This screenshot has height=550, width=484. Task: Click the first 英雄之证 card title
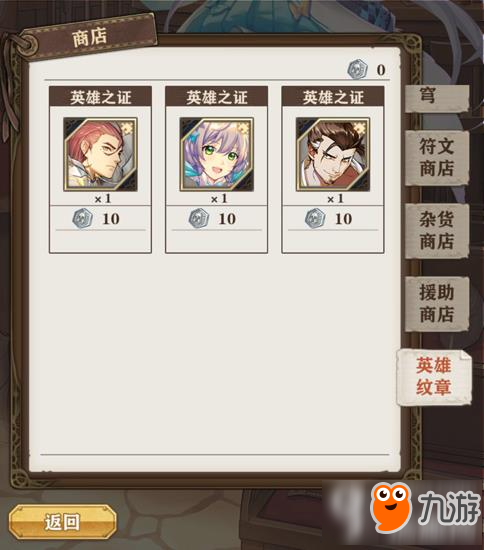tap(100, 97)
